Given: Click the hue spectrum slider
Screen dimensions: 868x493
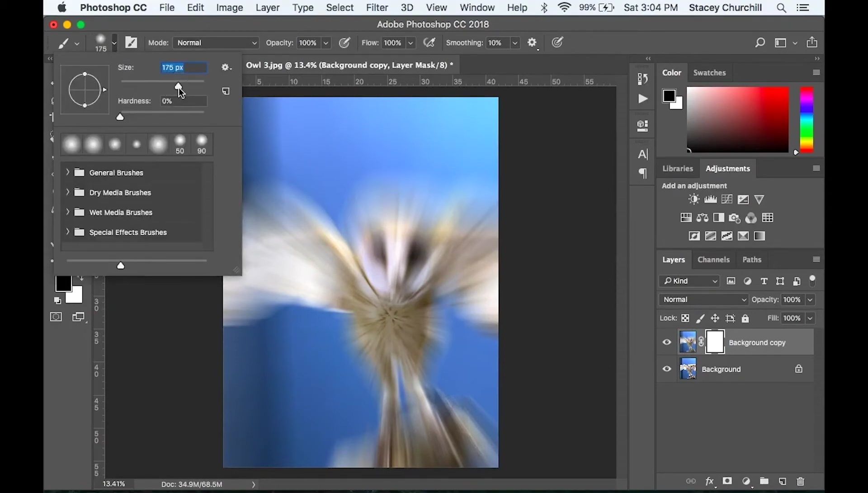Looking at the screenshot, I should coord(807,120).
